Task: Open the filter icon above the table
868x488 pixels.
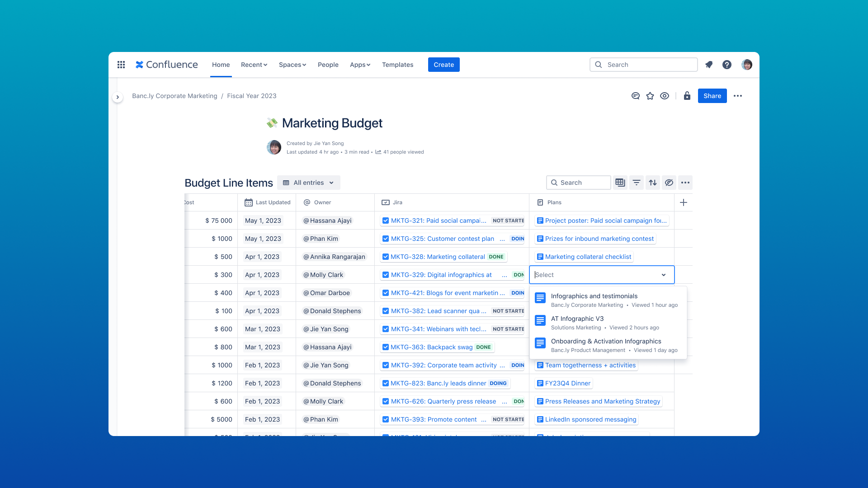Action: (x=636, y=183)
